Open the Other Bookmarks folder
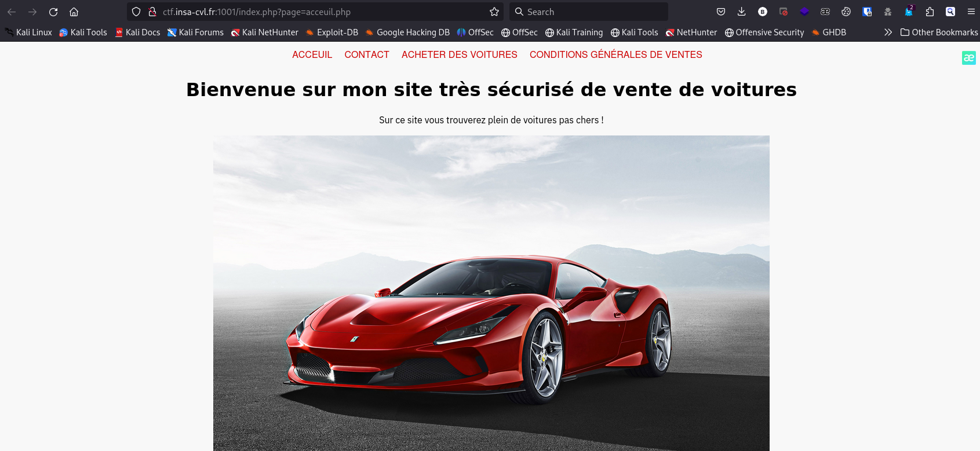Viewport: 980px width, 451px height. [x=939, y=32]
